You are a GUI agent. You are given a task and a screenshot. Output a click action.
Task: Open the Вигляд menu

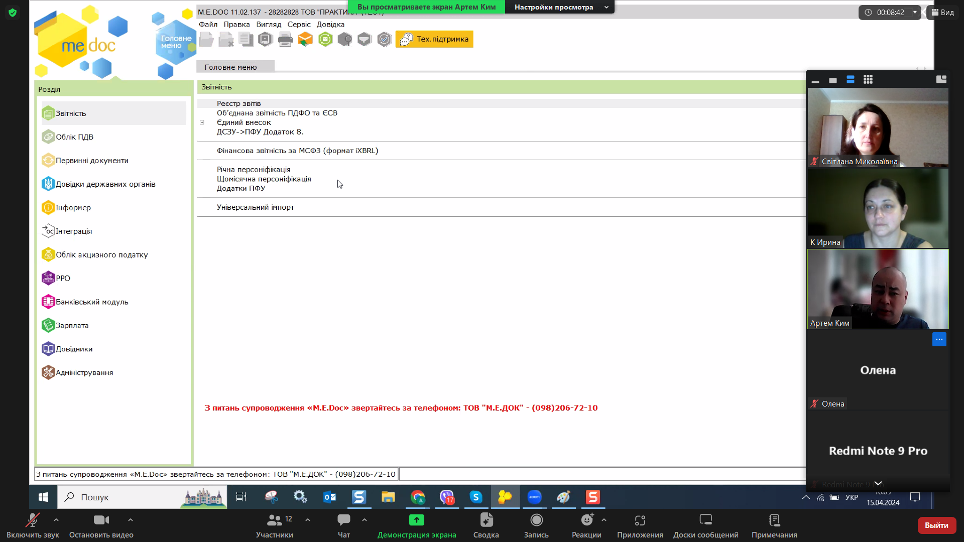click(x=269, y=25)
